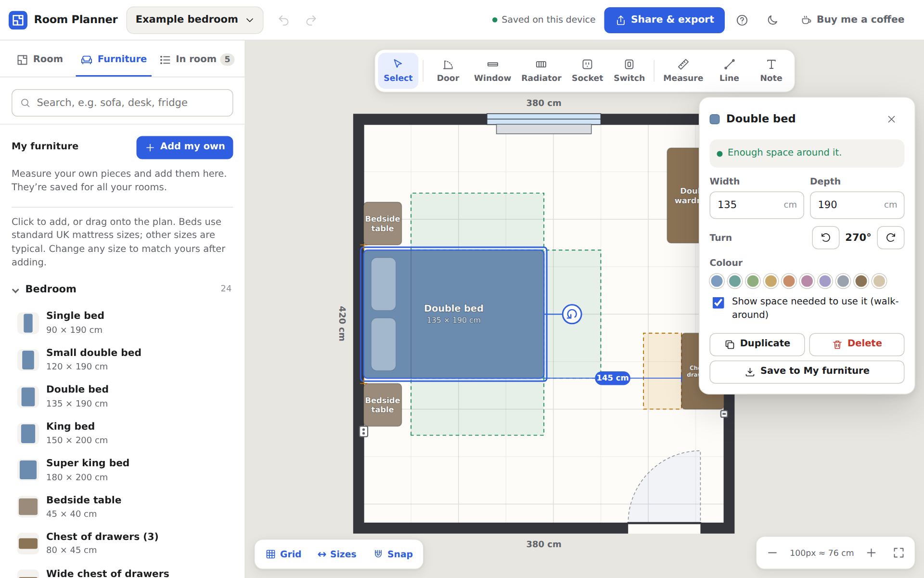This screenshot has height=578, width=924.
Task: Add a Single bed from the list
Action: click(122, 323)
